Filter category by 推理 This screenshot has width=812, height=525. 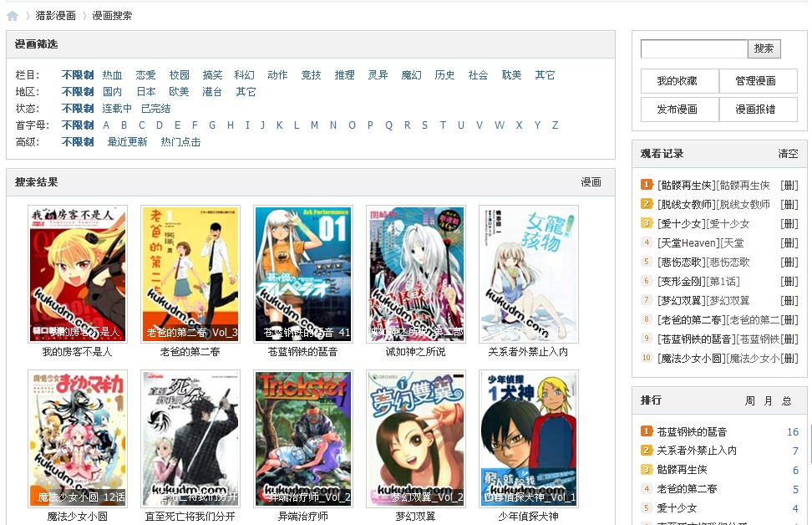(344, 75)
